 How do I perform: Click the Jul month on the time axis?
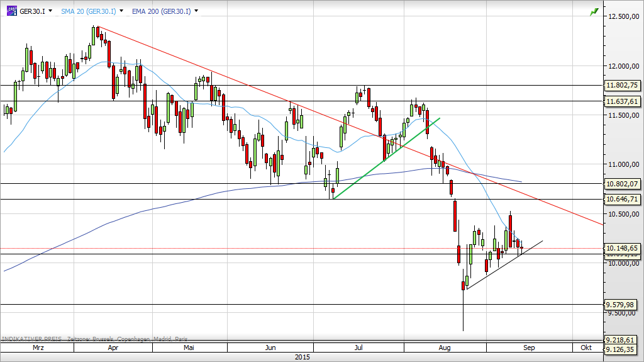pos(358,348)
